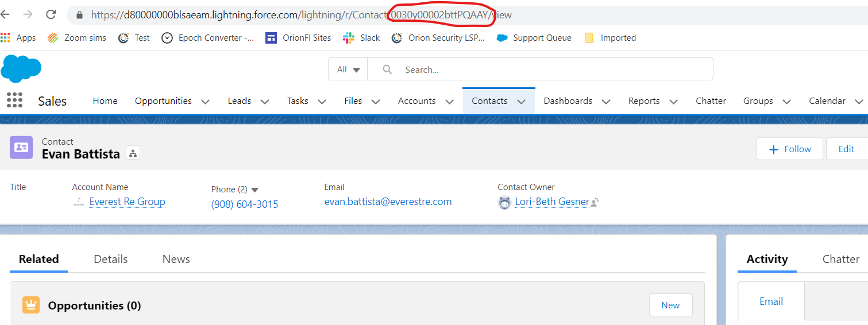Click Lori-Beth Gesner's avatar icon
Viewport: 868px width, 325px height.
[504, 202]
